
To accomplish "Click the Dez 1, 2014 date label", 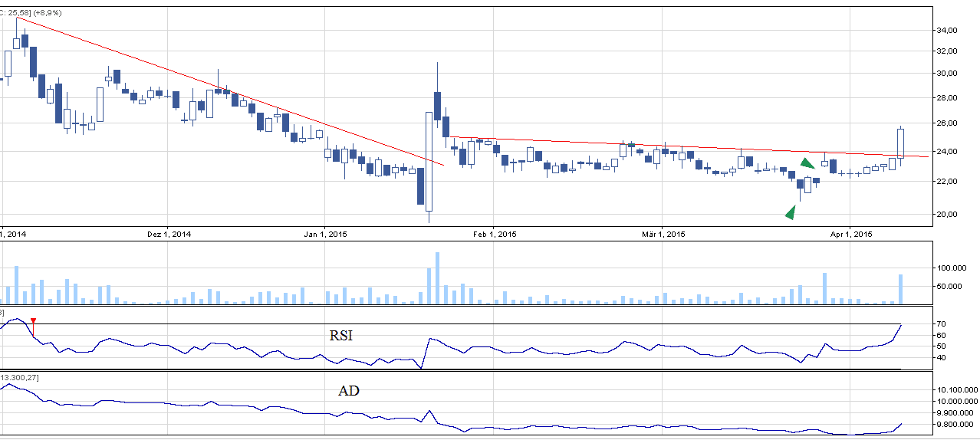I will 169,234.
